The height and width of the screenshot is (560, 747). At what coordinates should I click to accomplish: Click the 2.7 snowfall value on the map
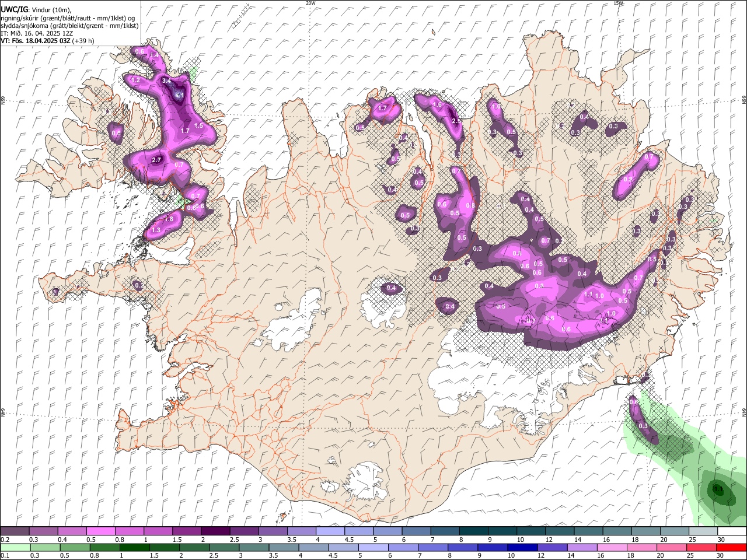tap(156, 160)
